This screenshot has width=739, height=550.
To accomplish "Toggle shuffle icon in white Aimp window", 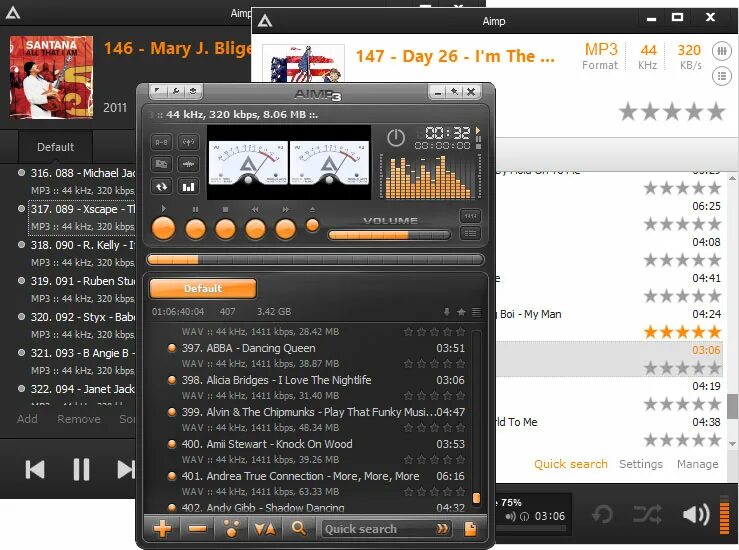I will click(647, 514).
